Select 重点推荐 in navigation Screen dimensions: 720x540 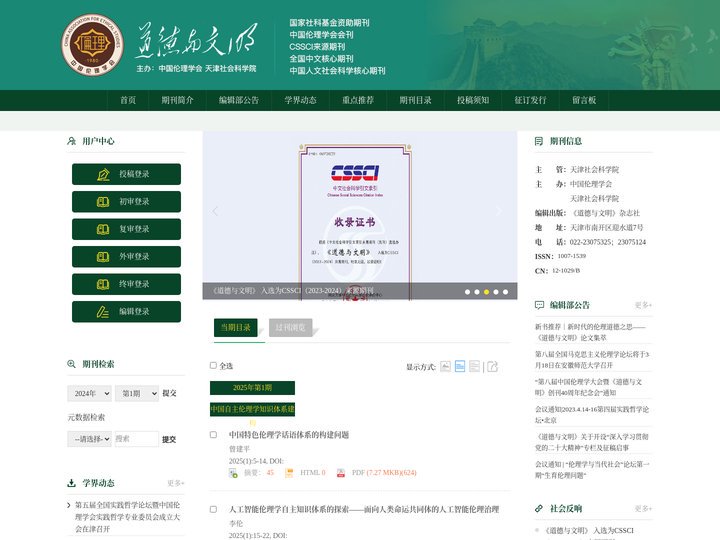point(358,100)
